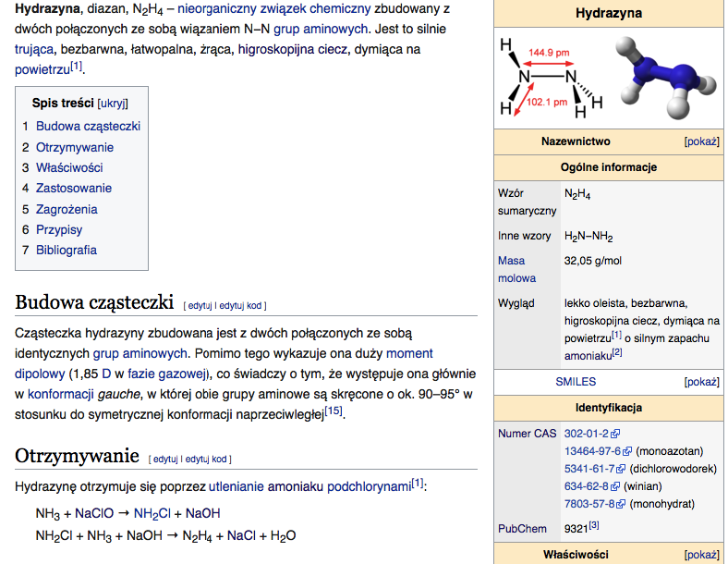Open footnote 3 beside PubChem 9321
728x564 pixels.
(594, 526)
